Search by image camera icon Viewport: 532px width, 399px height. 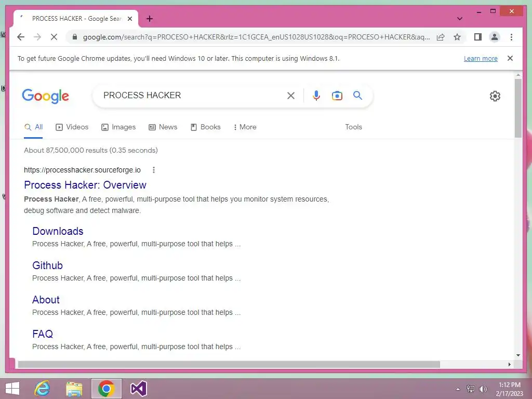click(337, 96)
